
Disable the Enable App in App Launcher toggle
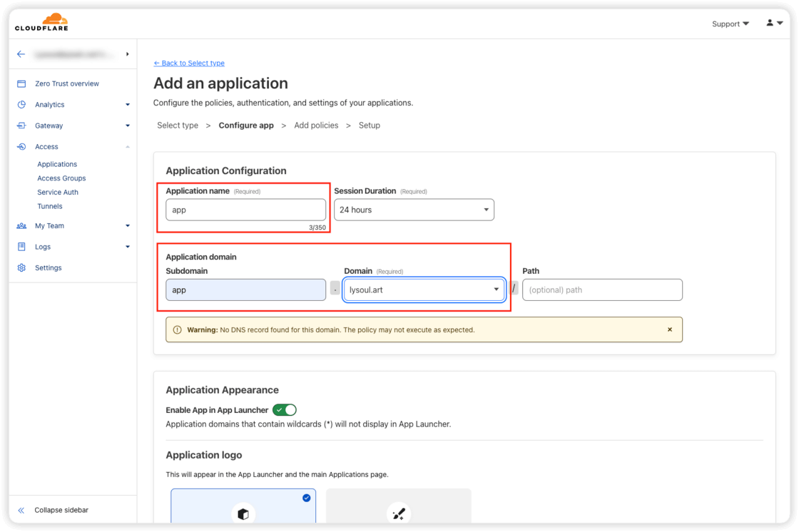[x=285, y=410]
